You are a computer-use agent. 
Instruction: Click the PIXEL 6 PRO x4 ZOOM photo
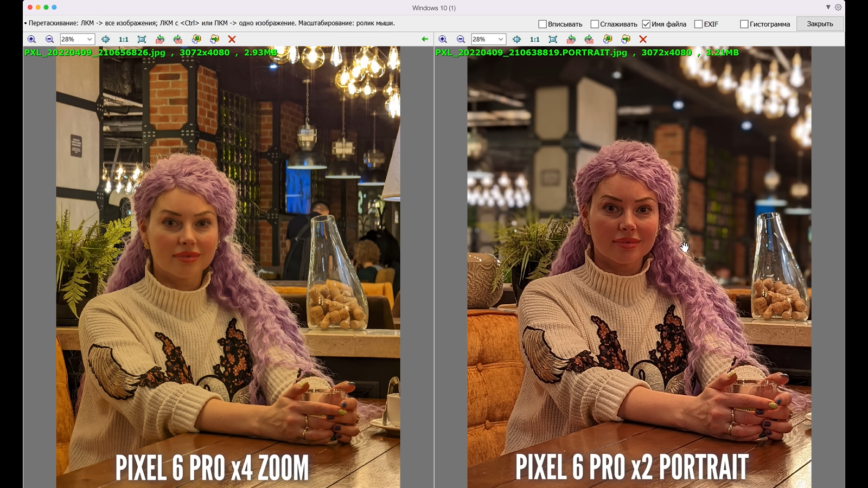pos(228,267)
